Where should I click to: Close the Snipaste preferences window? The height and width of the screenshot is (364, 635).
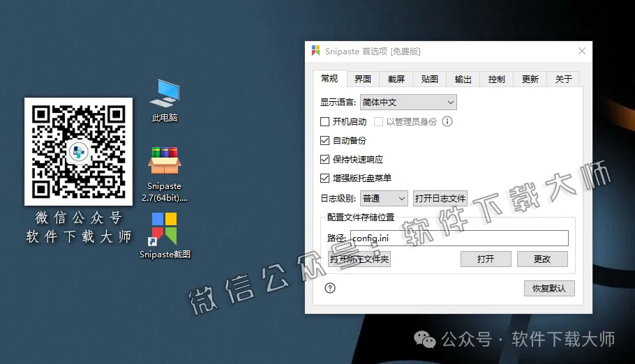click(582, 51)
